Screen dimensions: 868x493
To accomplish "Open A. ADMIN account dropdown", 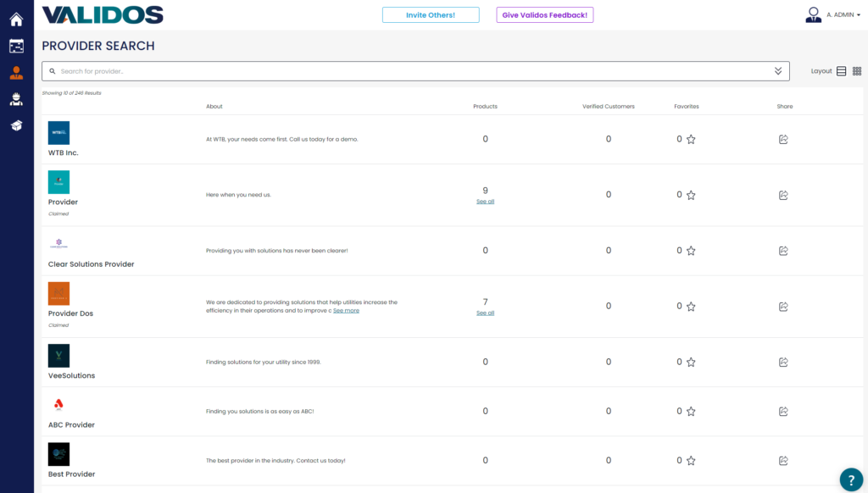I will [843, 15].
